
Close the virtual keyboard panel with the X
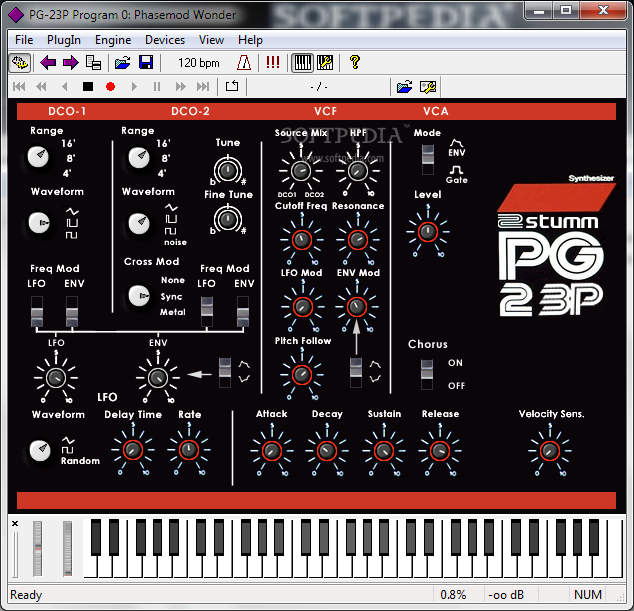tap(15, 523)
